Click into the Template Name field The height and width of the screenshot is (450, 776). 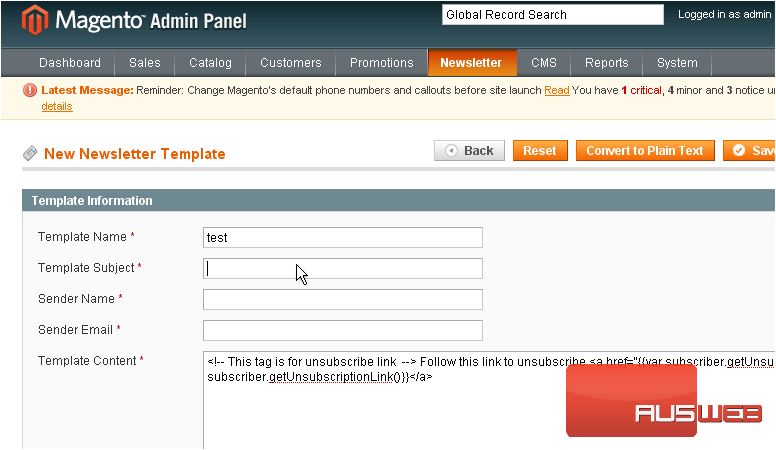[x=342, y=237]
